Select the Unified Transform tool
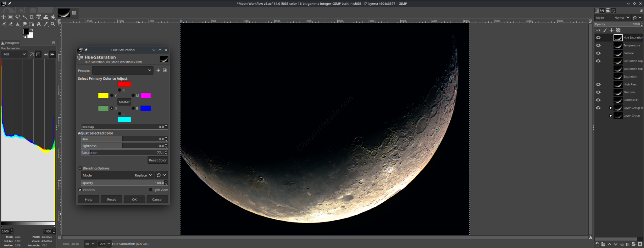The image size is (644, 248). (x=39, y=17)
